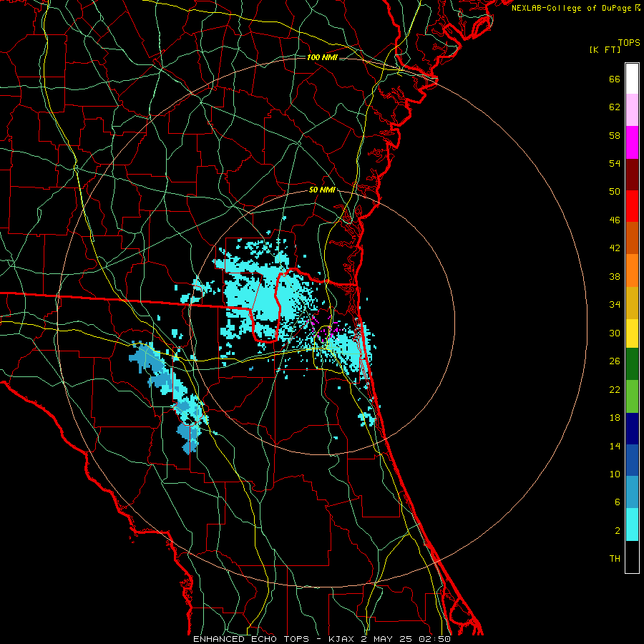Click the light steel-blue legend swatch
644x644 pixels.
coord(632,492)
